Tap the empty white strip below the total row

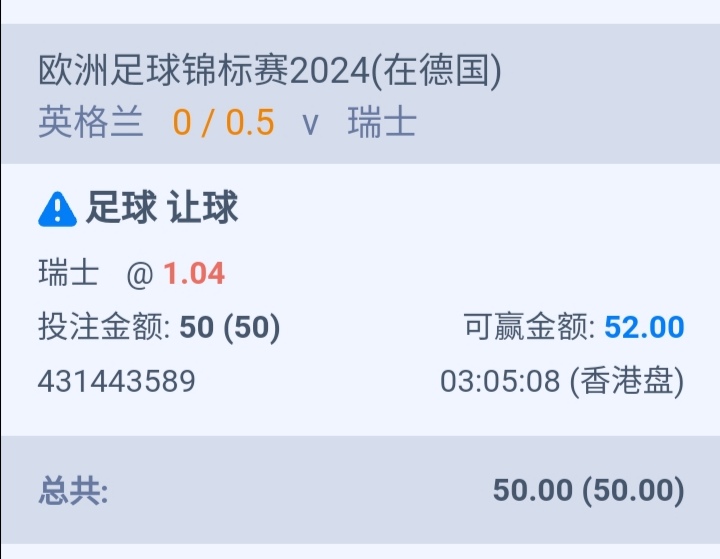click(x=360, y=551)
